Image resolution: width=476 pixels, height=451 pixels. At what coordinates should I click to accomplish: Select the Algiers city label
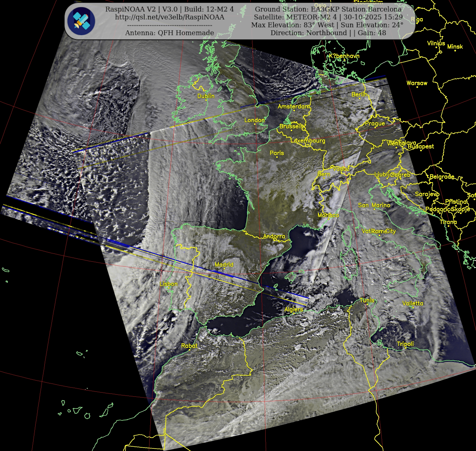pos(293,309)
